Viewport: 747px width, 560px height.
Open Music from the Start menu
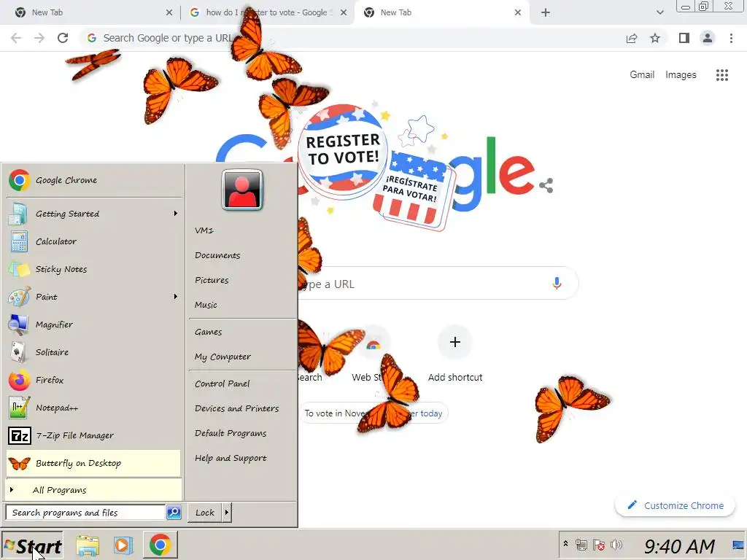(x=206, y=305)
